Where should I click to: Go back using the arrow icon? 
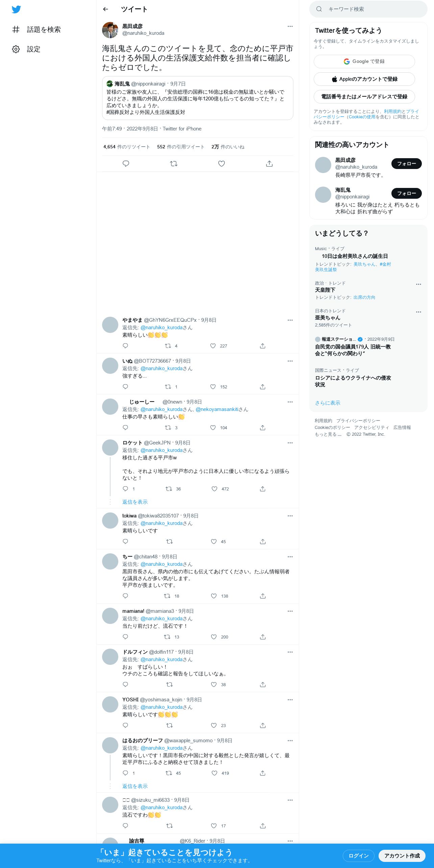point(105,9)
